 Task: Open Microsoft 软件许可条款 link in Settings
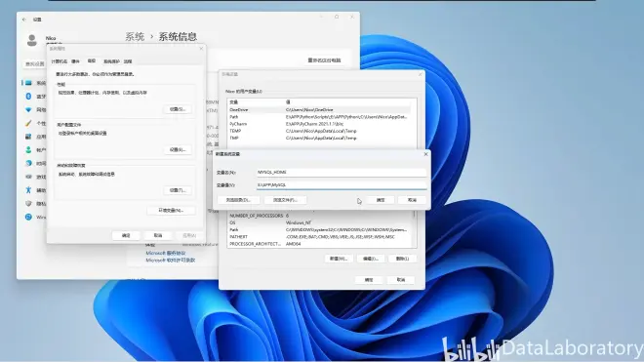[171, 261]
